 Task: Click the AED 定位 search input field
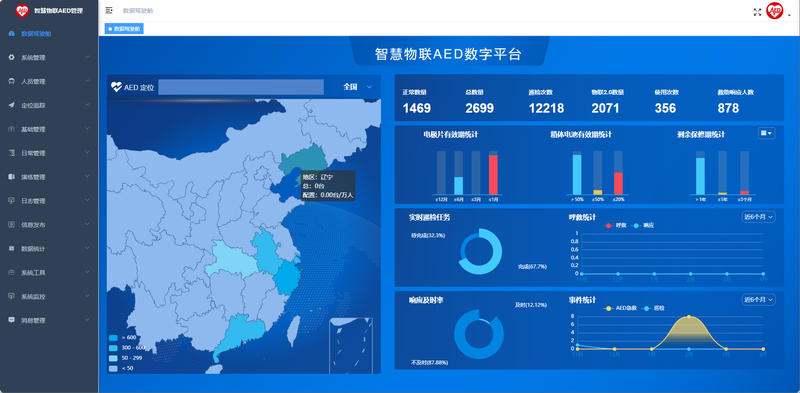pyautogui.click(x=241, y=87)
